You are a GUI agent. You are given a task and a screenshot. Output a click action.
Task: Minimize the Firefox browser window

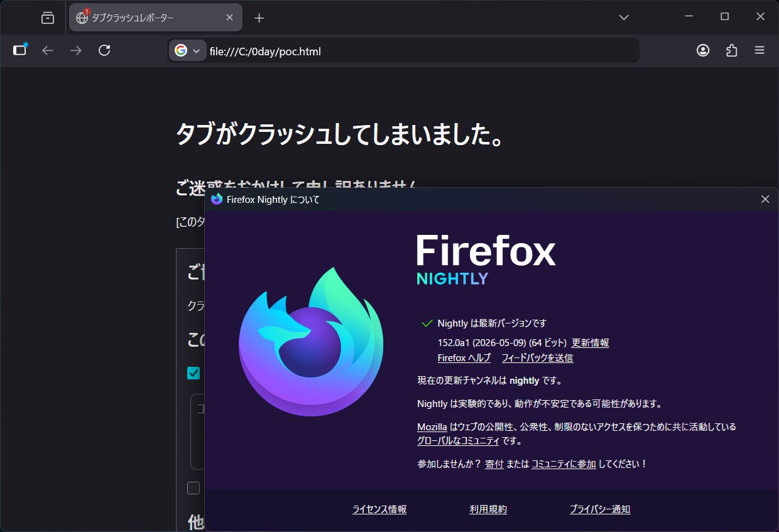click(689, 17)
